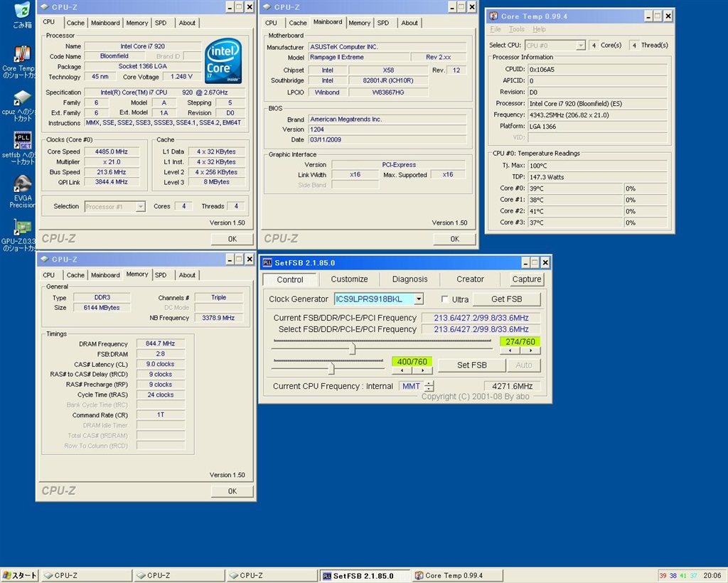728x583 pixels.
Task: Switch to the Diagnosis tab in SetFSB
Action: tap(409, 279)
